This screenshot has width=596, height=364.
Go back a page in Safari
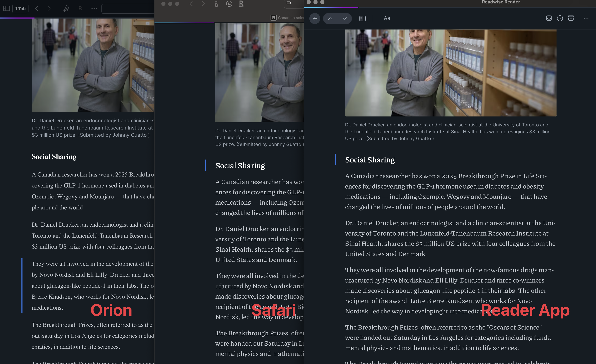tap(191, 4)
